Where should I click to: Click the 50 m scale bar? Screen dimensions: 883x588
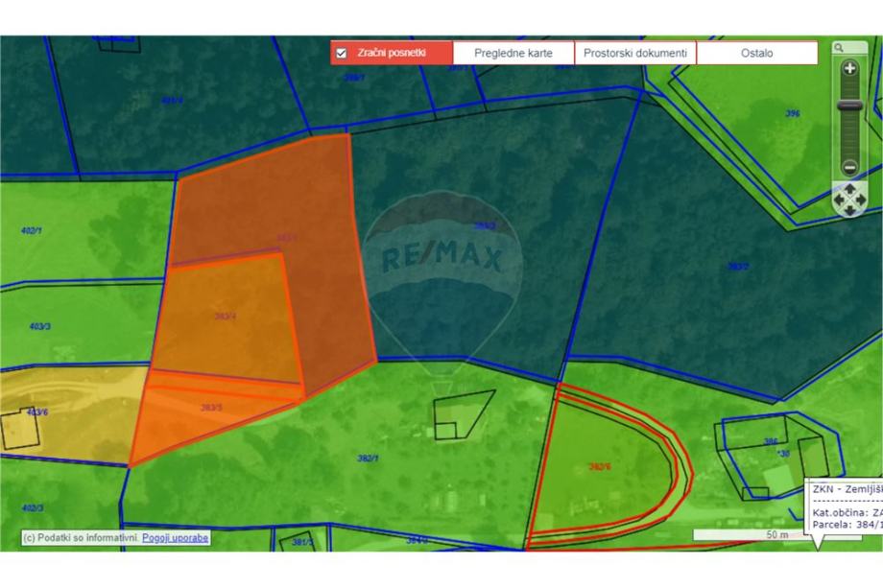(x=777, y=534)
